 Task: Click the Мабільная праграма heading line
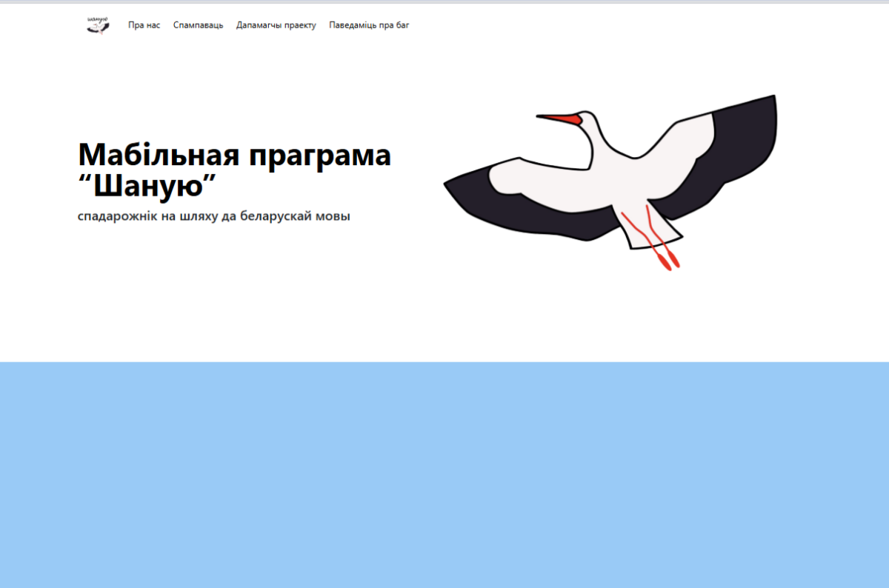pos(234,156)
